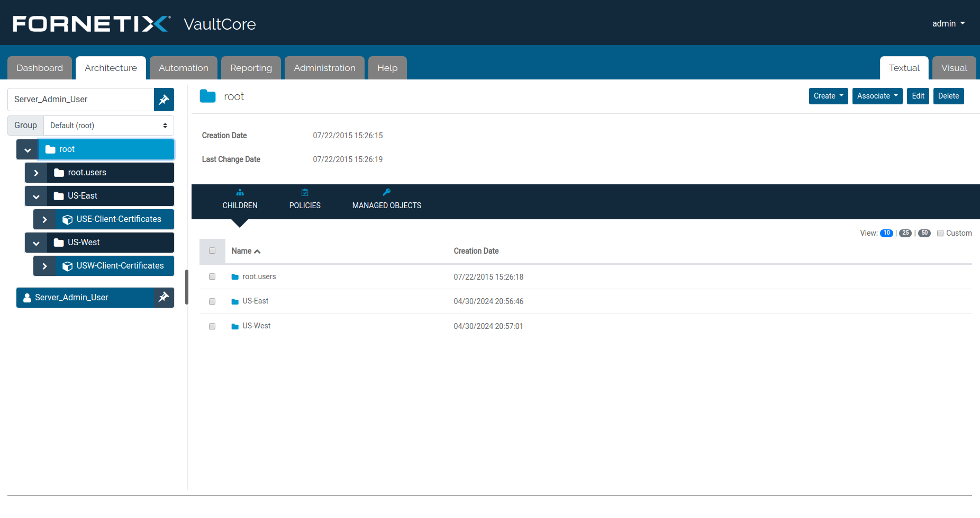Click the Server_Admin_User search input field

(81, 100)
